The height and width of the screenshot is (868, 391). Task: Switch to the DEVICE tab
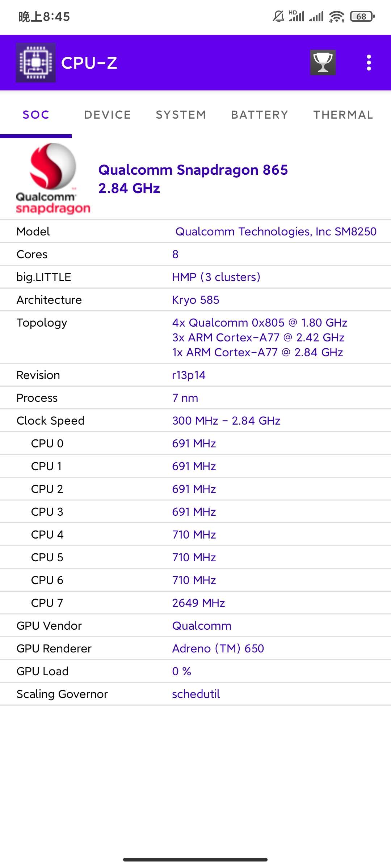(108, 115)
